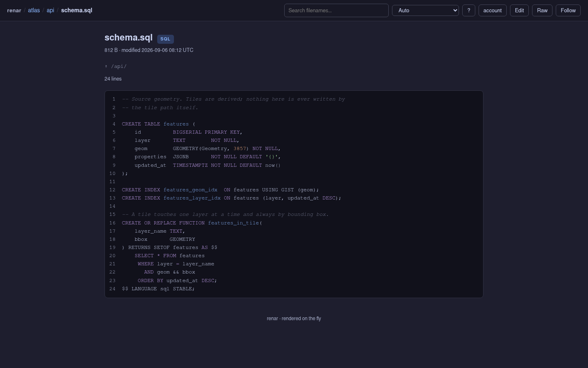Viewport: 588px width, 368px height.
Task: Click line number 12 in gutter
Action: click(x=112, y=190)
